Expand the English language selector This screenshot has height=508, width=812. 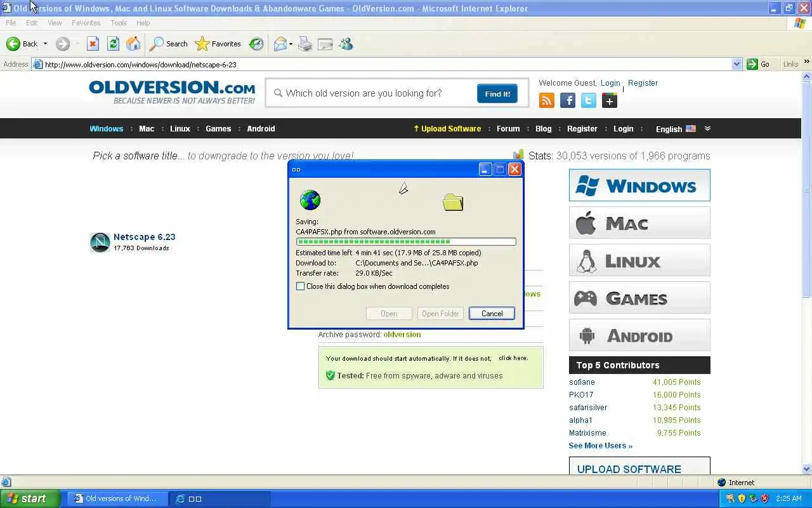707,128
